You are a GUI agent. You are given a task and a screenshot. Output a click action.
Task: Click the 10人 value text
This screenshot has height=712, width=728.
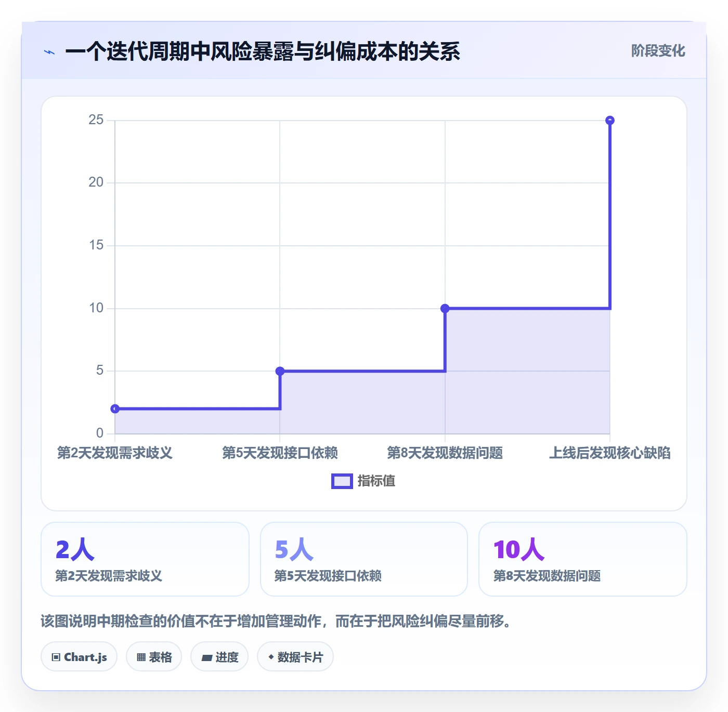pyautogui.click(x=519, y=550)
